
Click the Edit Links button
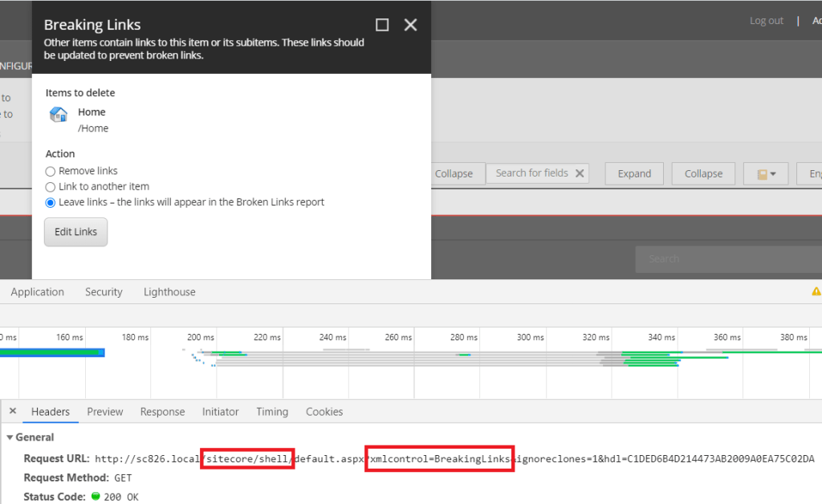pyautogui.click(x=75, y=232)
